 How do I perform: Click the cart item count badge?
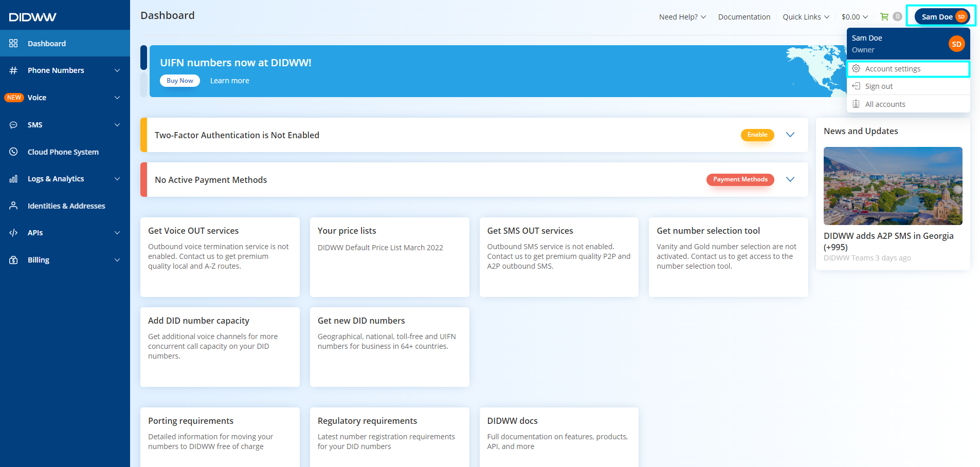click(x=897, y=16)
